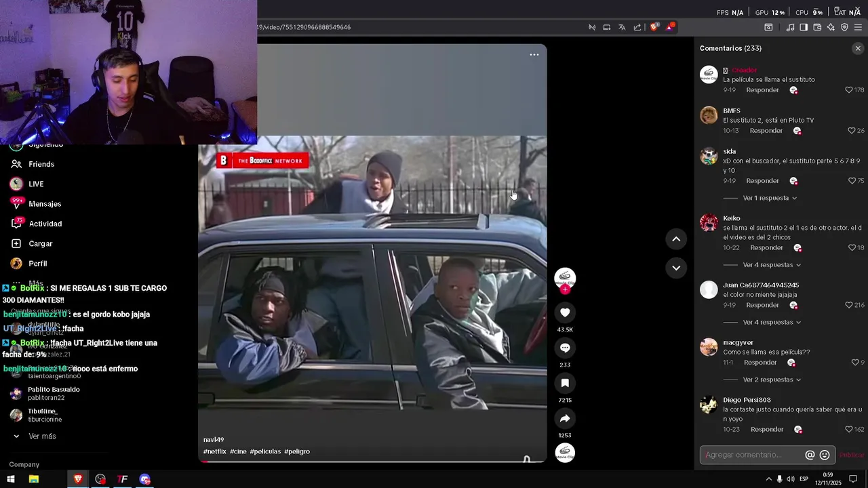Open macgyver's profile avatar

709,347
